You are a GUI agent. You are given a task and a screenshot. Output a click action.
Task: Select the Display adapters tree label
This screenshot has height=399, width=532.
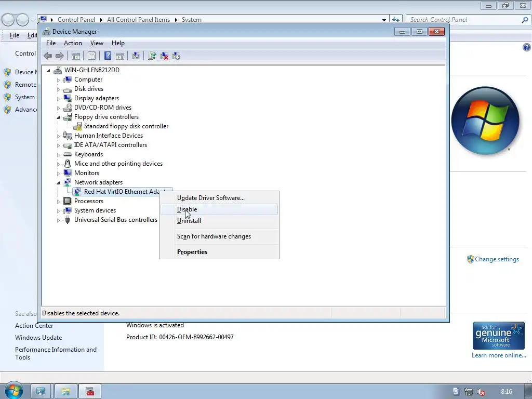(97, 98)
